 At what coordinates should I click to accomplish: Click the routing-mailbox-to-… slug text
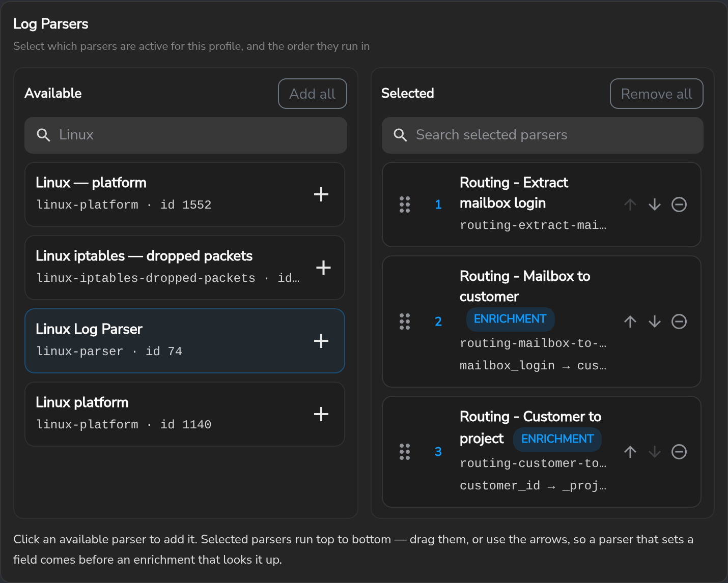coord(533,343)
